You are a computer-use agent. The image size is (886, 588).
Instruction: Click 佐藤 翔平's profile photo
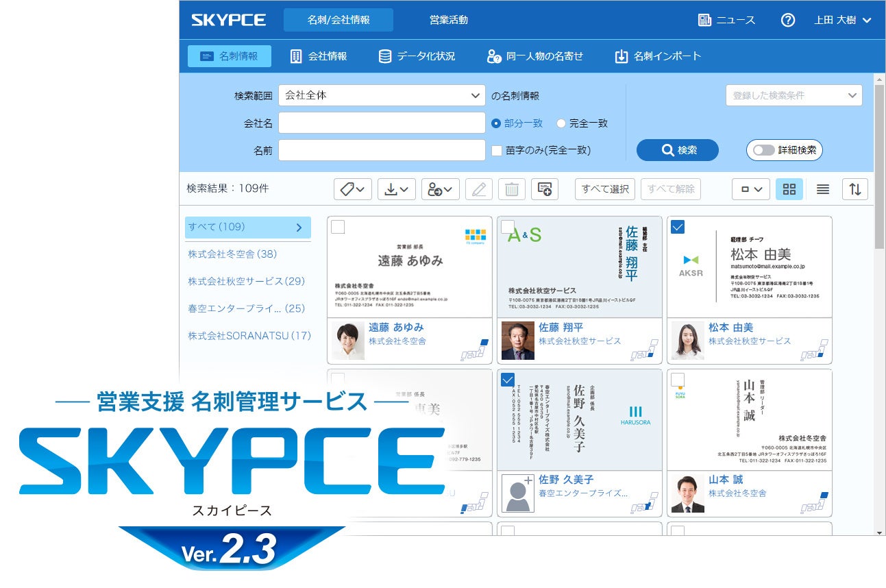pyautogui.click(x=518, y=341)
